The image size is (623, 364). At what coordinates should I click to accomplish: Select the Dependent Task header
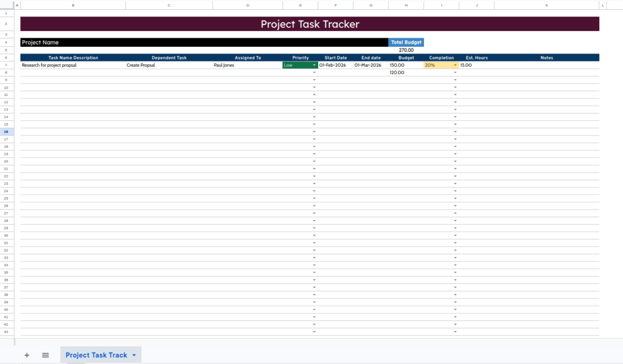[169, 58]
